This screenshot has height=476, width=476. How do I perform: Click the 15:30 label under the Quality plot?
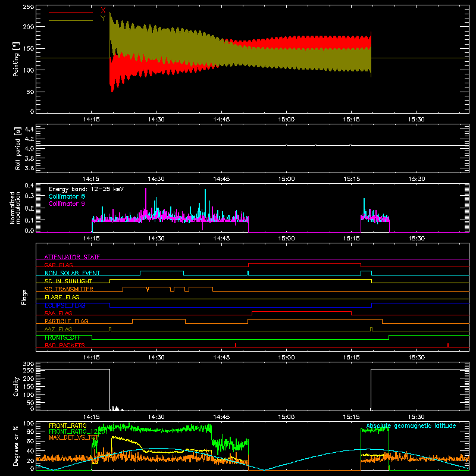click(416, 417)
